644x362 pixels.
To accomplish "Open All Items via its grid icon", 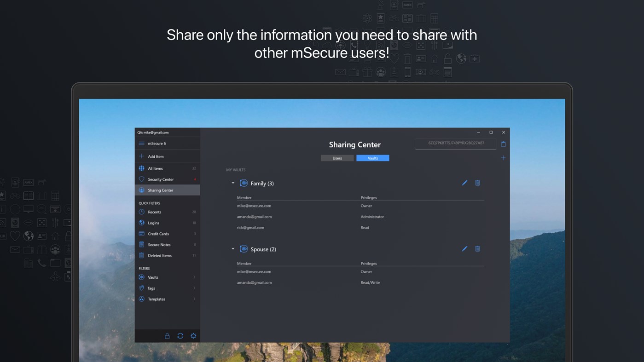I will click(x=141, y=168).
